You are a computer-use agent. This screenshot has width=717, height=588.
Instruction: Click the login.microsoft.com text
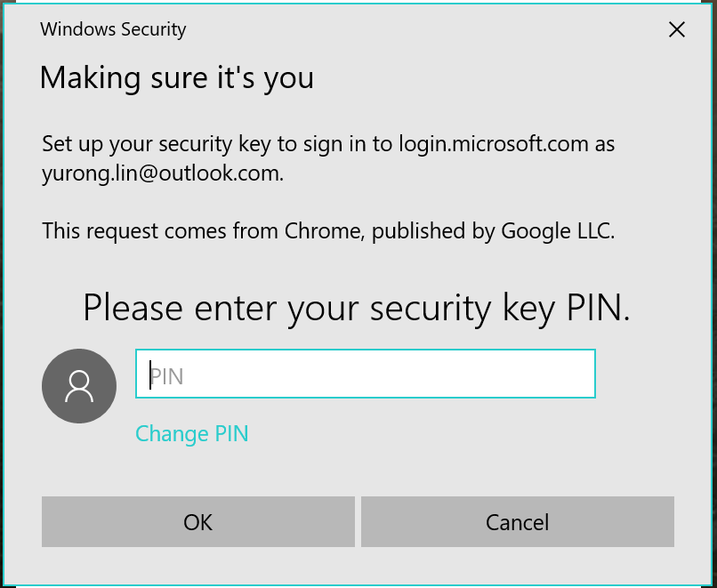click(x=493, y=144)
